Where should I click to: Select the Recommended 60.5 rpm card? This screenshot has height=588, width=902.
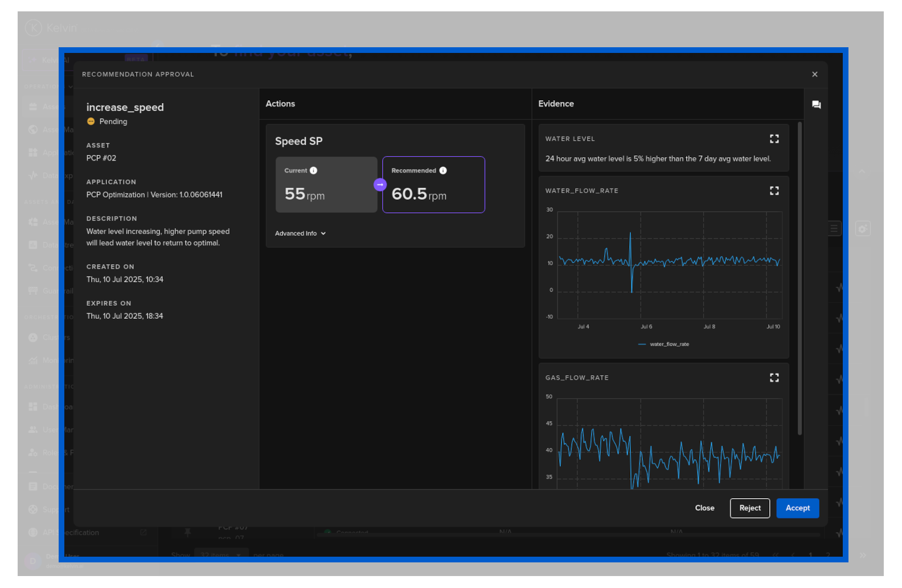click(433, 185)
